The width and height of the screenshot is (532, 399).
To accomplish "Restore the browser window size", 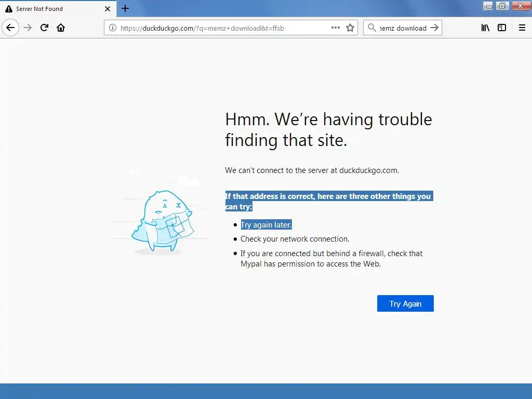I will [x=502, y=6].
